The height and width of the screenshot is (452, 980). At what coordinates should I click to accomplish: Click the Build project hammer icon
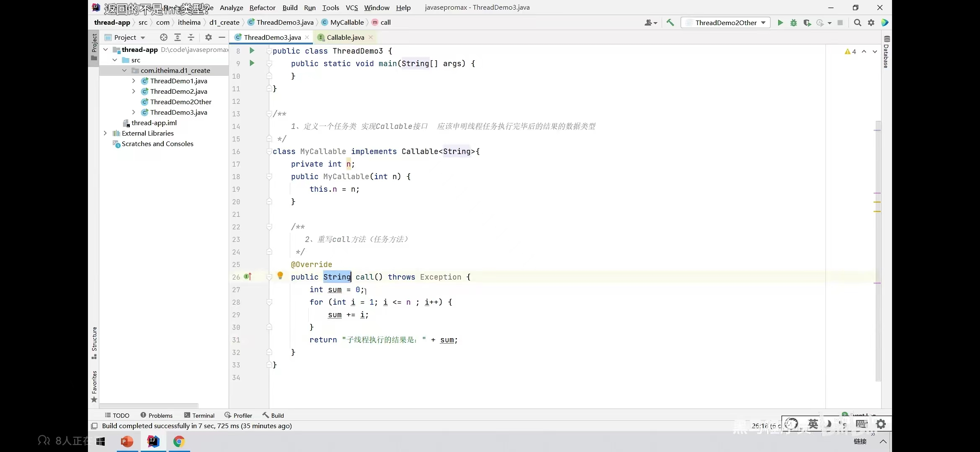670,23
